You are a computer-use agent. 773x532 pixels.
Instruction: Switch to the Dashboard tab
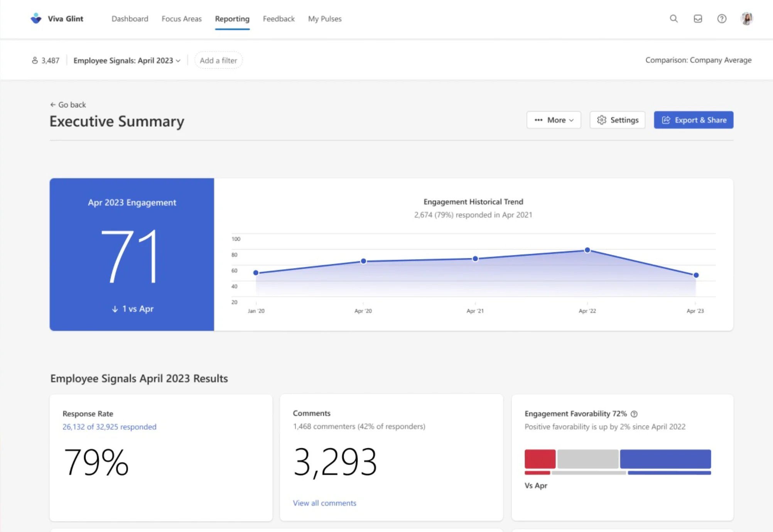coord(130,19)
